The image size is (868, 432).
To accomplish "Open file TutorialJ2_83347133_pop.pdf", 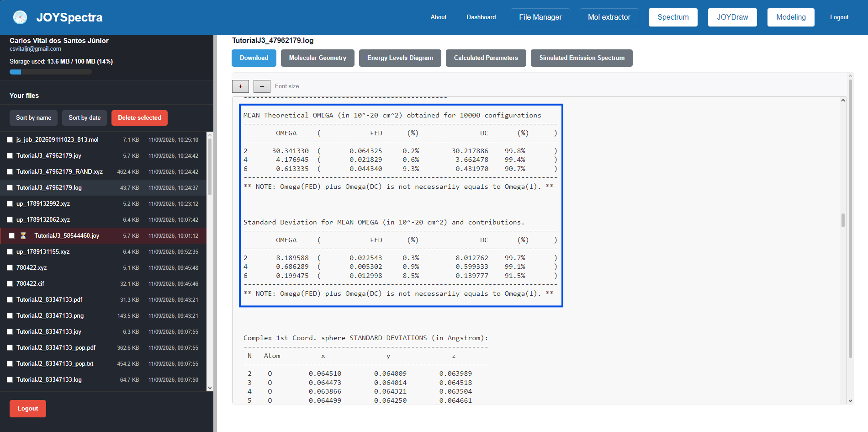I will [56, 348].
